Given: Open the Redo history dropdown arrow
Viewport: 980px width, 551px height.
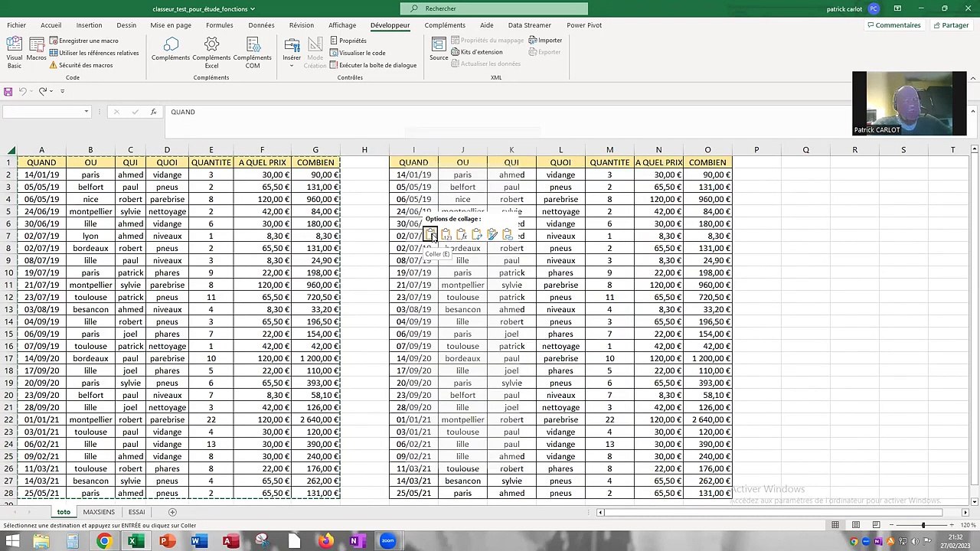Looking at the screenshot, I should [51, 91].
